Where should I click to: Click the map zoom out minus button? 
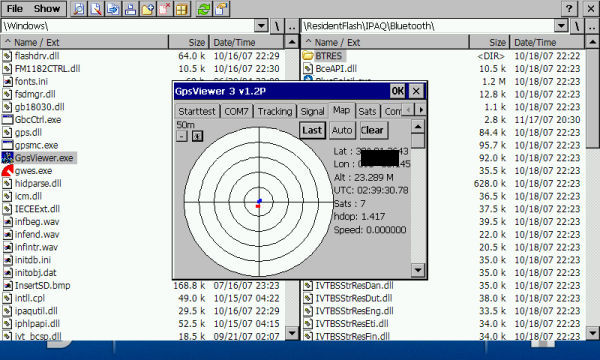[182, 136]
